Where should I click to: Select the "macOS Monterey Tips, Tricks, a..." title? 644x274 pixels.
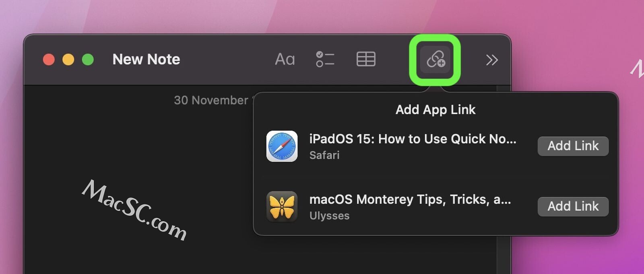click(410, 200)
